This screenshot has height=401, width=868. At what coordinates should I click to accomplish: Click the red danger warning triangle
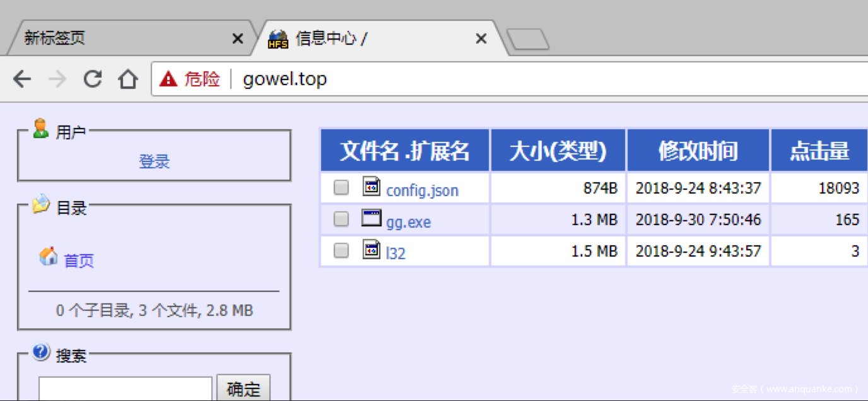pyautogui.click(x=168, y=79)
